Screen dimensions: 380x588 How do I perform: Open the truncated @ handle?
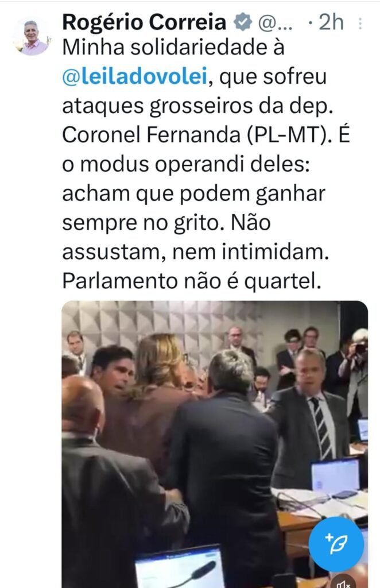tap(276, 23)
